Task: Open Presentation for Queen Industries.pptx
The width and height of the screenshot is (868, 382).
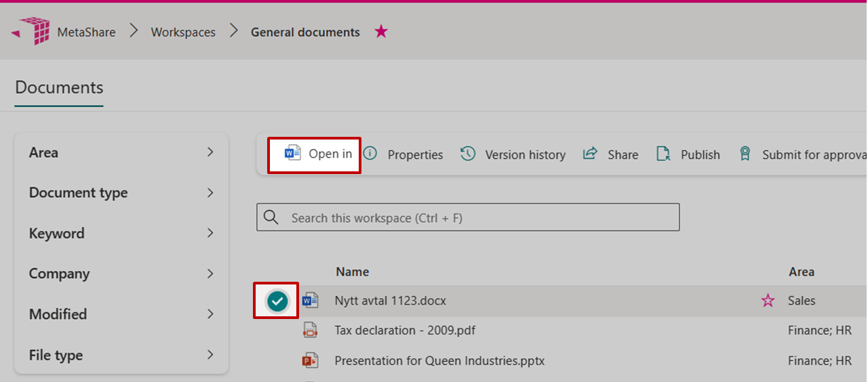Action: coord(439,361)
